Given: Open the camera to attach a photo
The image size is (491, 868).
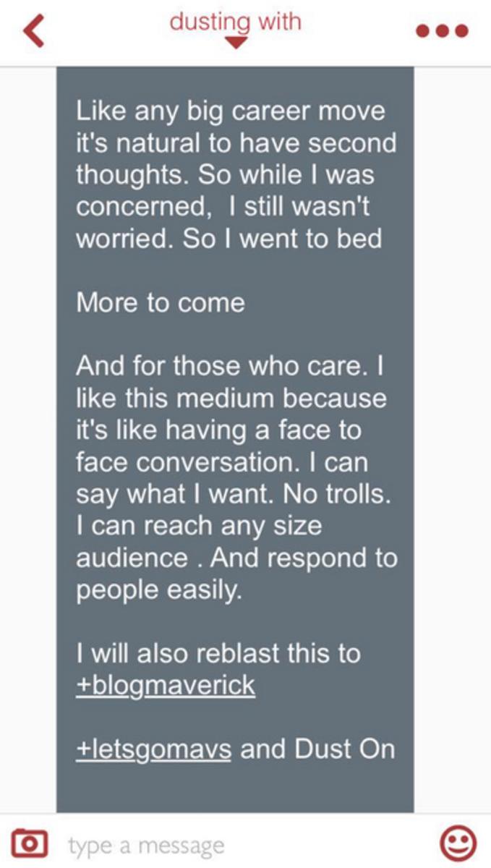Looking at the screenshot, I should 30,843.
